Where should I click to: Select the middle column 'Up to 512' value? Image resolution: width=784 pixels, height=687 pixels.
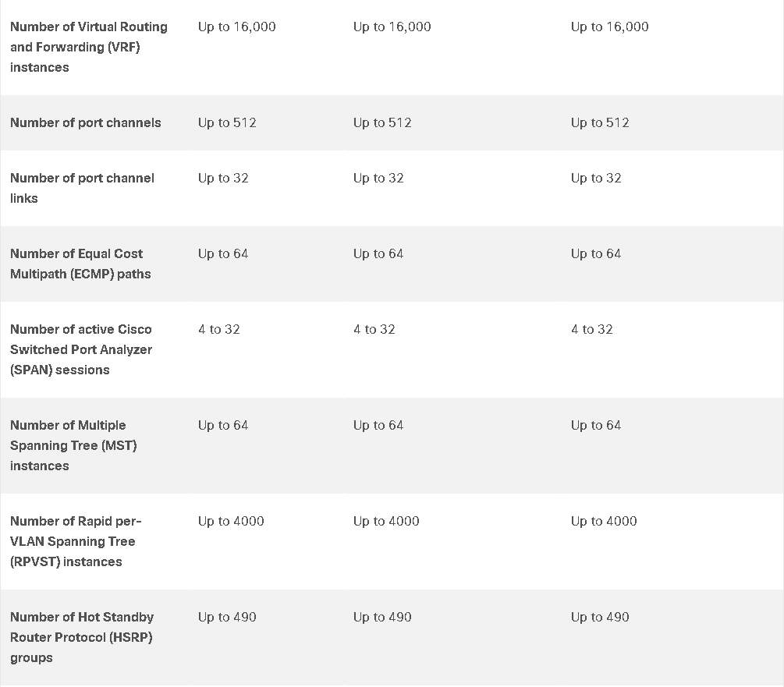point(382,123)
